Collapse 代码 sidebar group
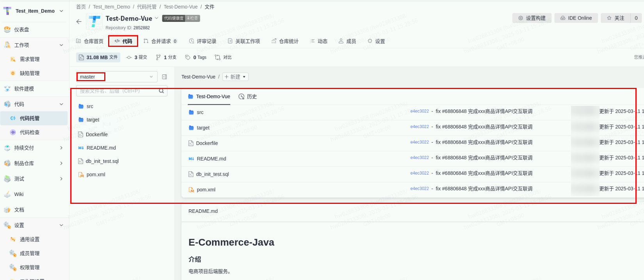 coord(61,104)
